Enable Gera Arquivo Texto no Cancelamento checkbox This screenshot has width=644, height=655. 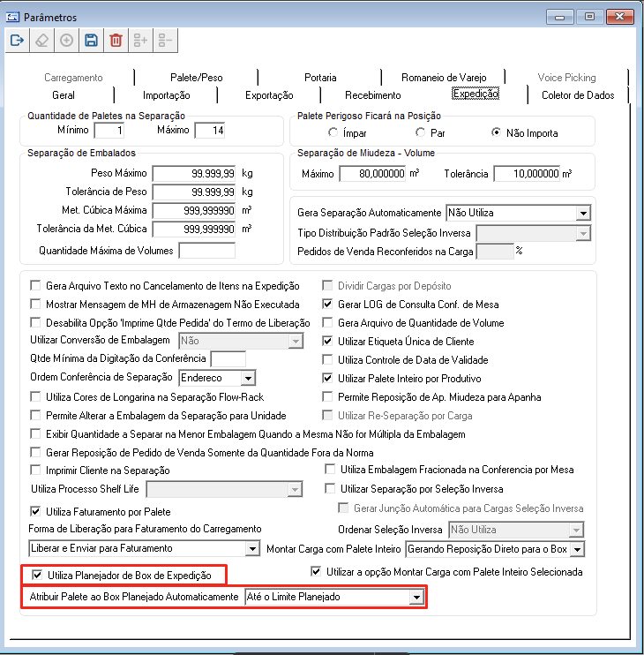(x=35, y=286)
